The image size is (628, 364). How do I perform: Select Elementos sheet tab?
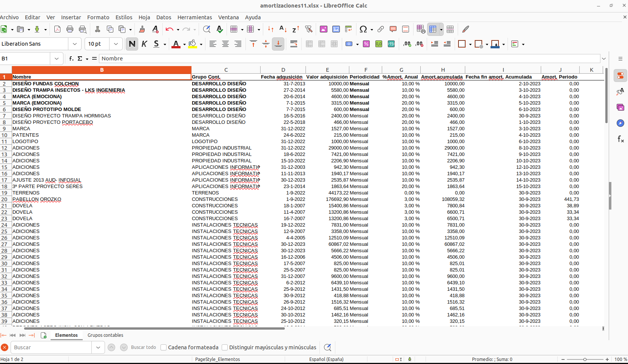(x=66, y=335)
